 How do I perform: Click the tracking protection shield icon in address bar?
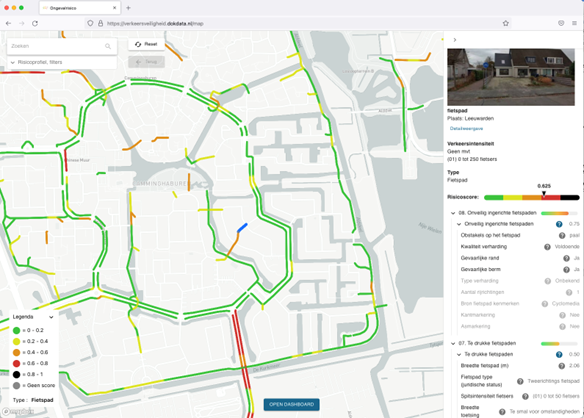[90, 23]
